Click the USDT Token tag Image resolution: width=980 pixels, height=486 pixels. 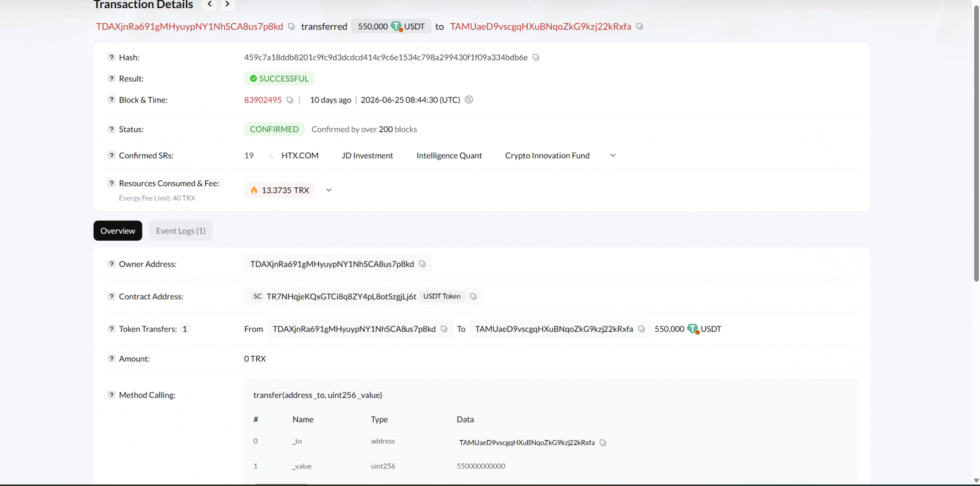(x=442, y=296)
